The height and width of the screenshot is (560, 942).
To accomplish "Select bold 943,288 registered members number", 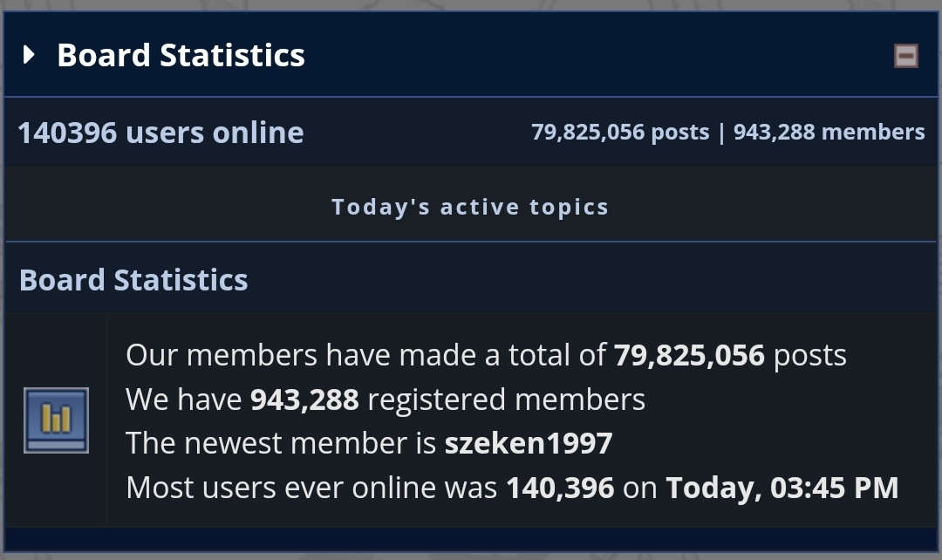I will [x=304, y=400].
